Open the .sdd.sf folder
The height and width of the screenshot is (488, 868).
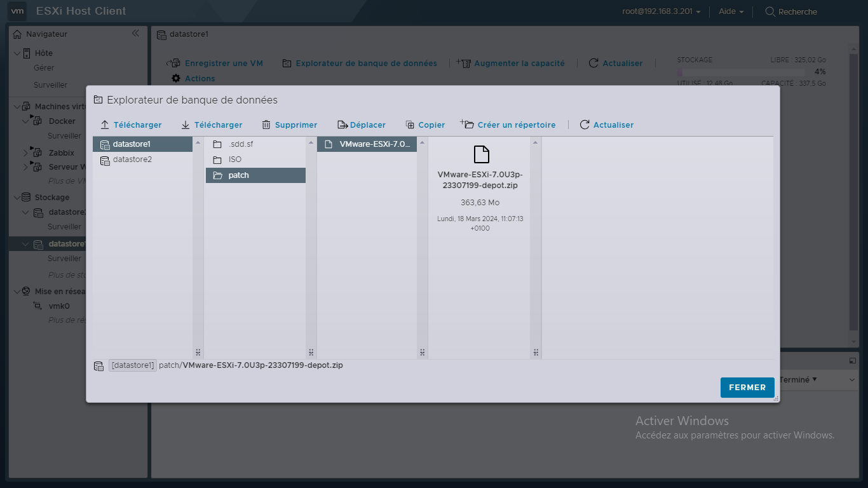pyautogui.click(x=255, y=144)
